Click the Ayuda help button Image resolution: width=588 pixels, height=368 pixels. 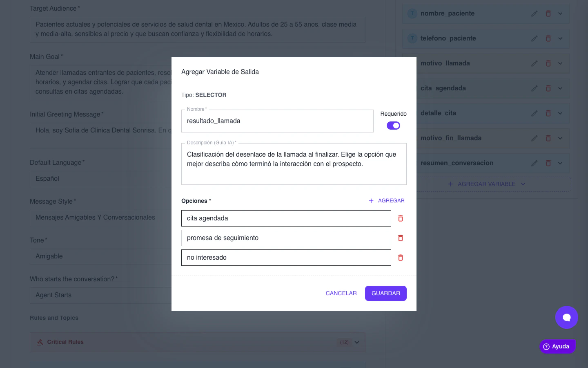point(557,346)
